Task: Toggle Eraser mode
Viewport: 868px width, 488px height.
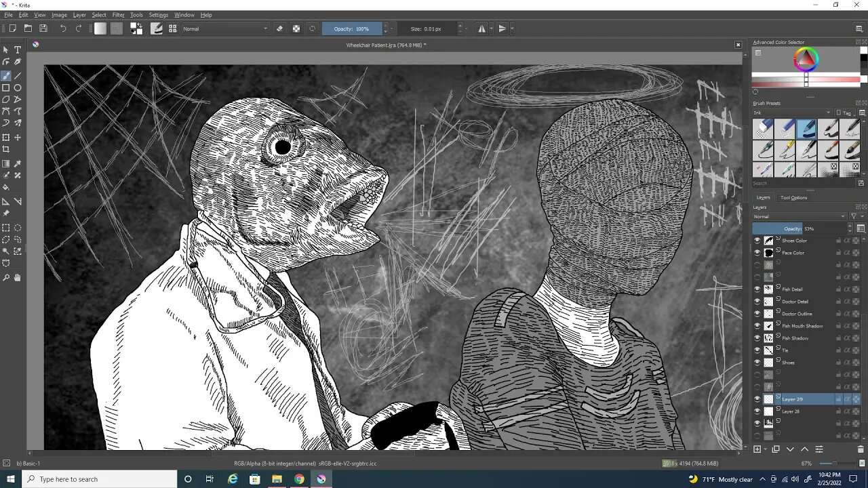Action: [280, 28]
